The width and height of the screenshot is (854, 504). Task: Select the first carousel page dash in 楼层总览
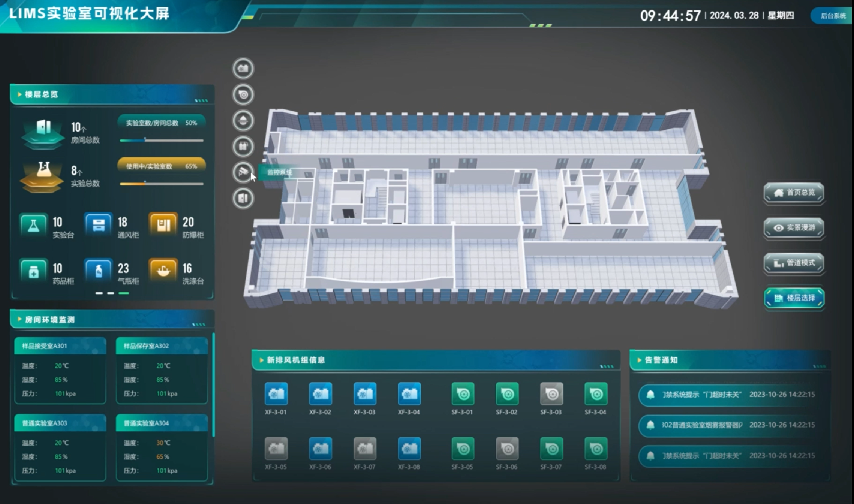[99, 293]
